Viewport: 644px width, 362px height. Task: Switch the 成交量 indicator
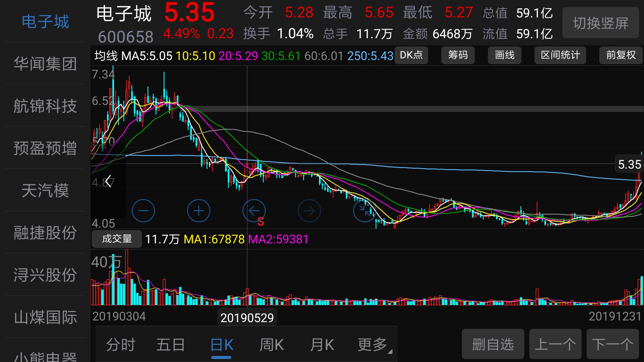117,239
